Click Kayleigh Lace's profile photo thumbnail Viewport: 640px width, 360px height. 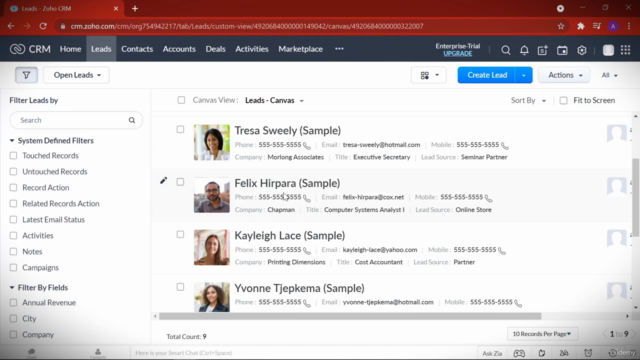pyautogui.click(x=211, y=247)
